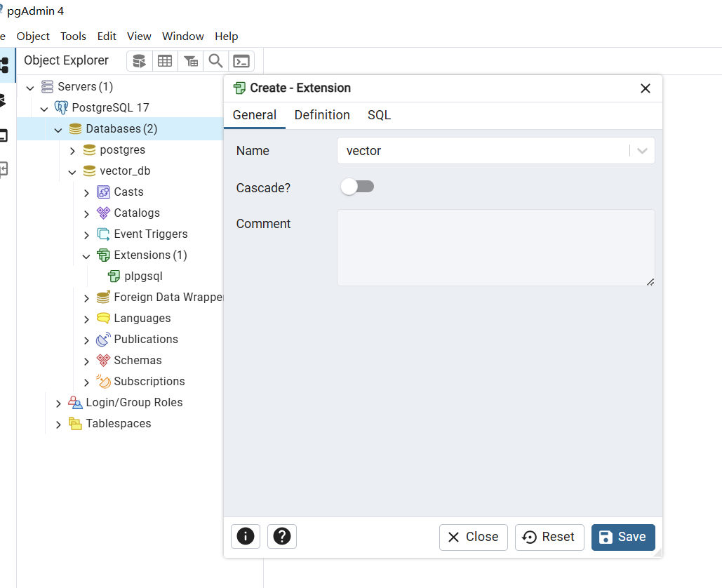Click the Schemas node icon
Screen dimensions: 722x588
[x=103, y=361]
